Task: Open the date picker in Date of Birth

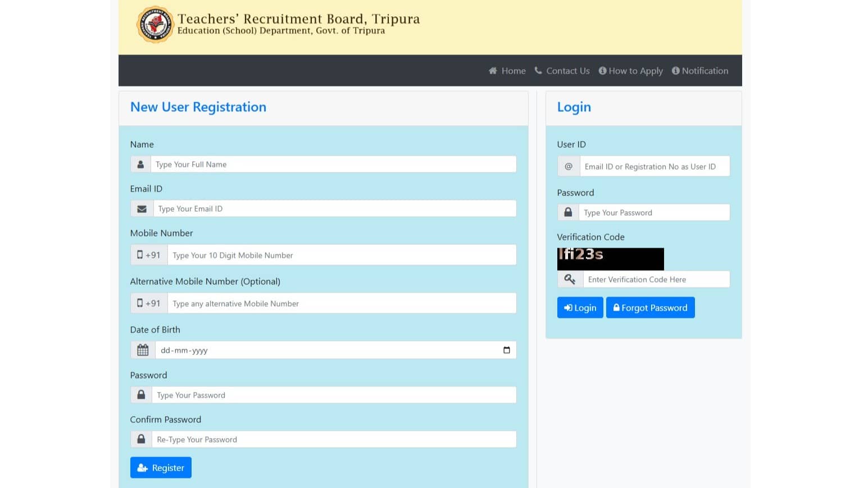Action: 506,350
